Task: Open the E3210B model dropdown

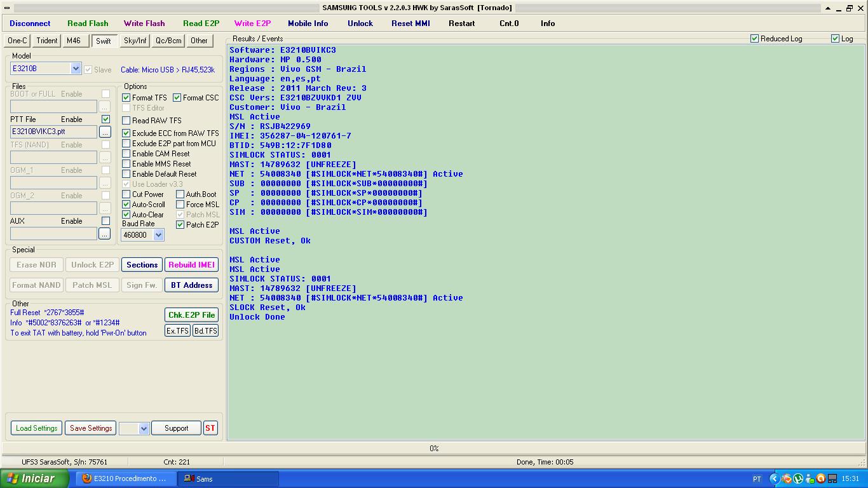Action: (x=76, y=69)
